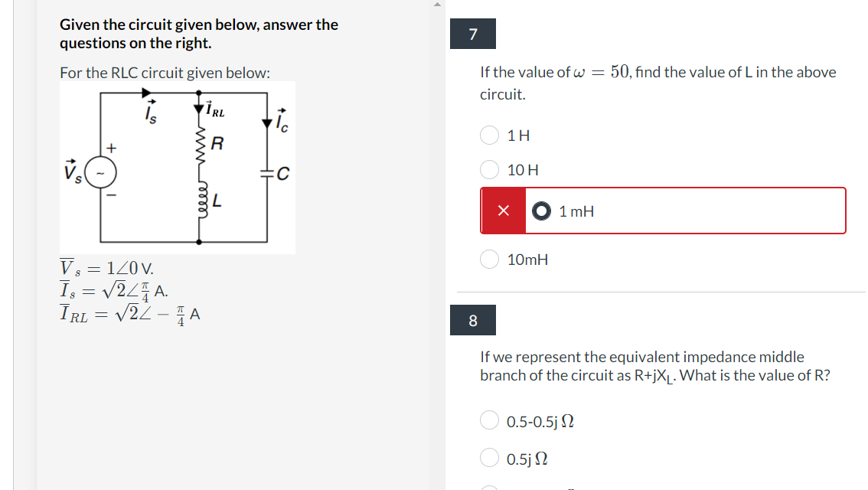The image size is (868, 490).
Task: Click the question 8 number badge
Action: tap(472, 320)
